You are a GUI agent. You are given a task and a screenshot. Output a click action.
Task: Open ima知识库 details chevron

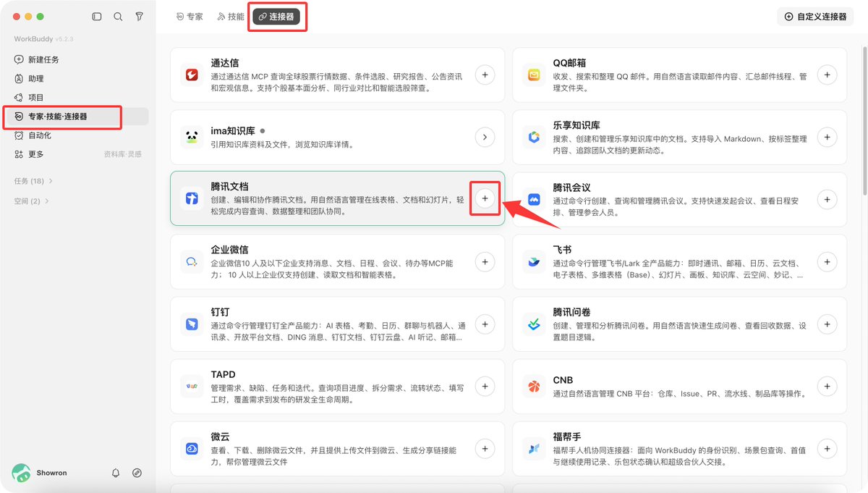coord(485,136)
